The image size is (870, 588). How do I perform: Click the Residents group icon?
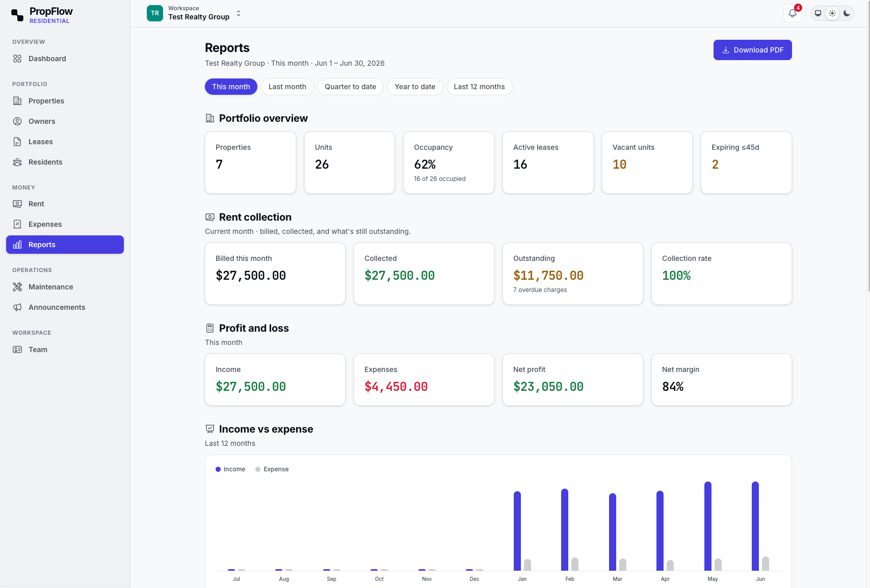(17, 162)
